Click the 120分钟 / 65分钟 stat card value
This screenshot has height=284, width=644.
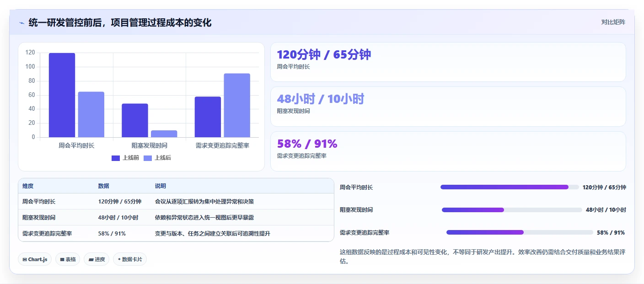pyautogui.click(x=324, y=54)
